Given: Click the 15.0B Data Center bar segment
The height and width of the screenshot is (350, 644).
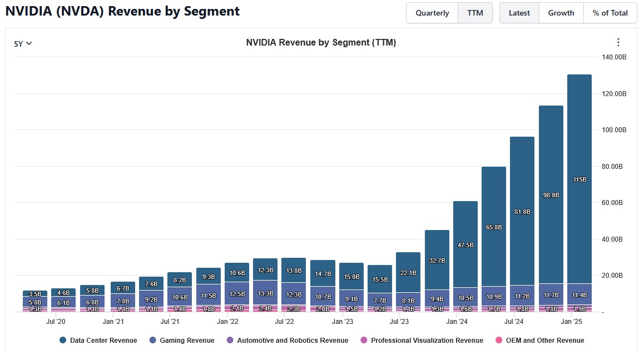Looking at the screenshot, I should [351, 277].
